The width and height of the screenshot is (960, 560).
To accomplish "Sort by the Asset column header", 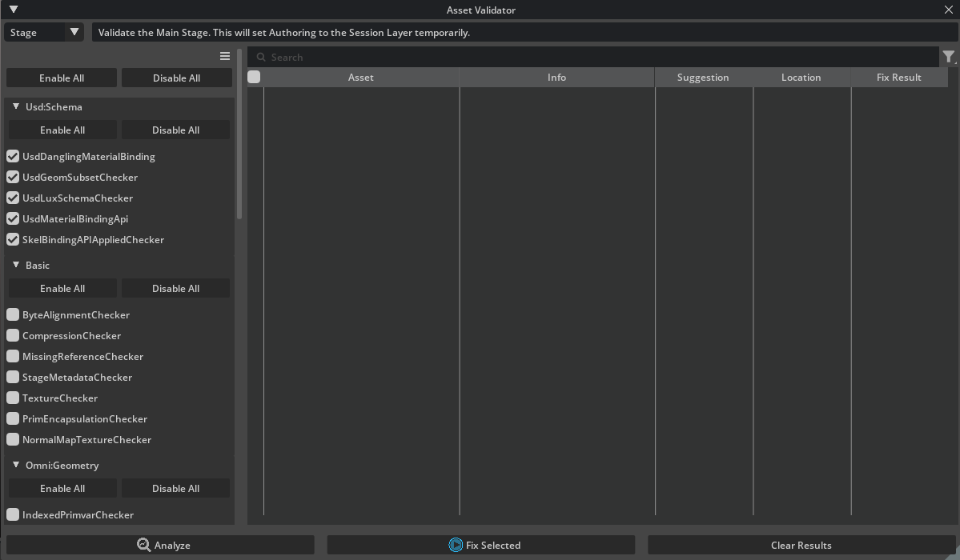I will pos(360,78).
